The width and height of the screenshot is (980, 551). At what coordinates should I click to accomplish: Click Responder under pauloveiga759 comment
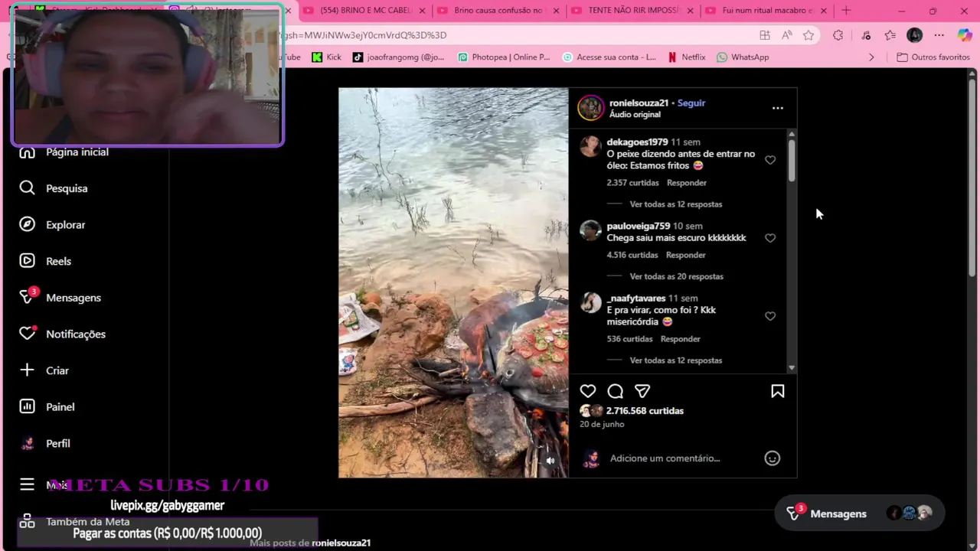685,255
